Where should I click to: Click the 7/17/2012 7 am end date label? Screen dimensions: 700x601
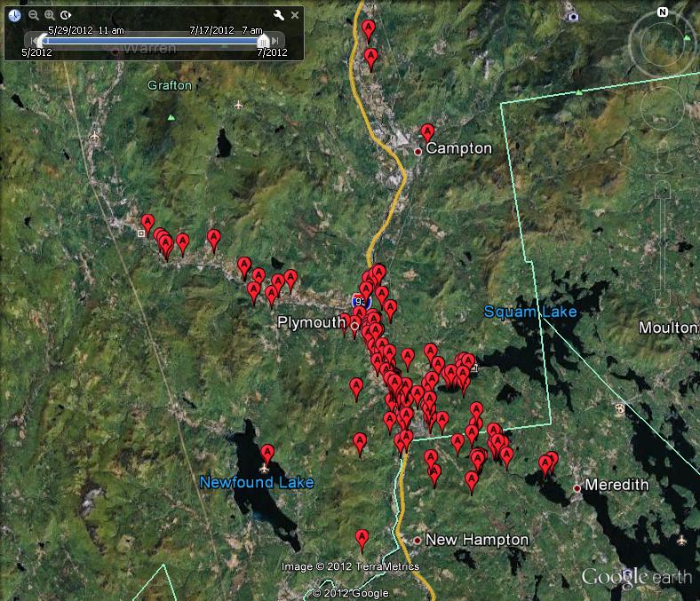[x=226, y=30]
